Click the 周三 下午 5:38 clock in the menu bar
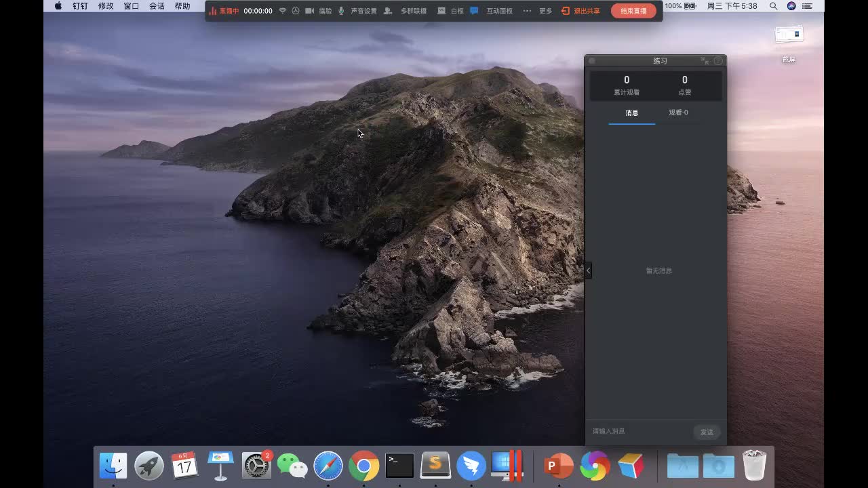 [732, 6]
